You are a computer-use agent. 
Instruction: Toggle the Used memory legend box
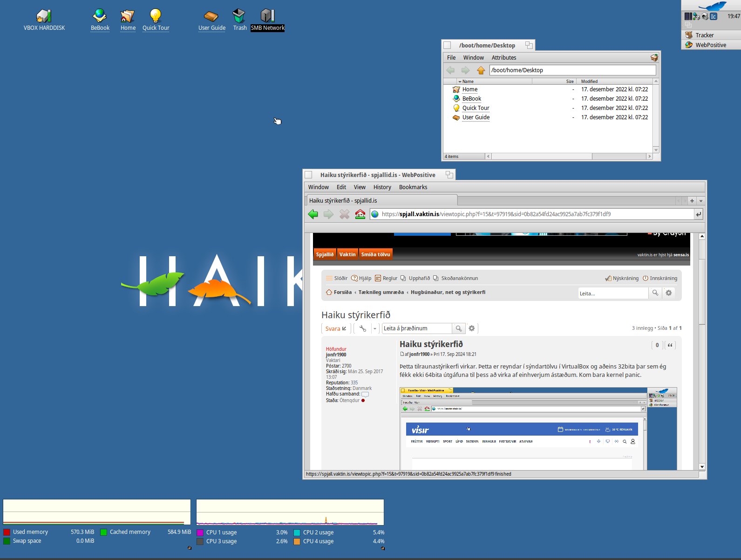(x=7, y=532)
